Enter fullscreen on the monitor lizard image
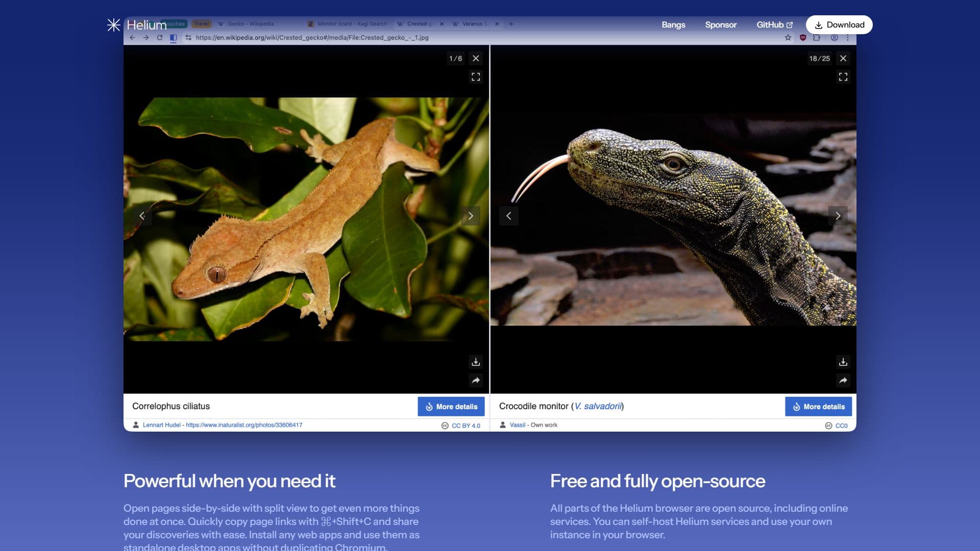This screenshot has width=980, height=551. pos(843,77)
